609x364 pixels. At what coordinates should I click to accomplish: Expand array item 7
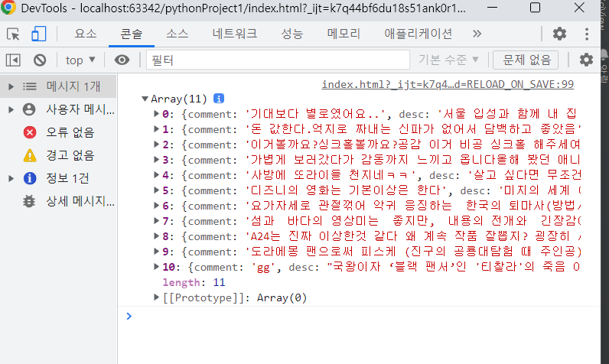click(x=156, y=221)
